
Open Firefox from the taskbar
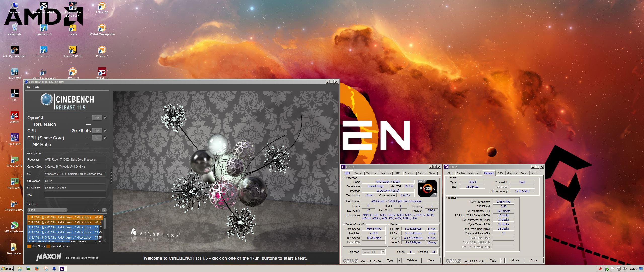coord(37,269)
